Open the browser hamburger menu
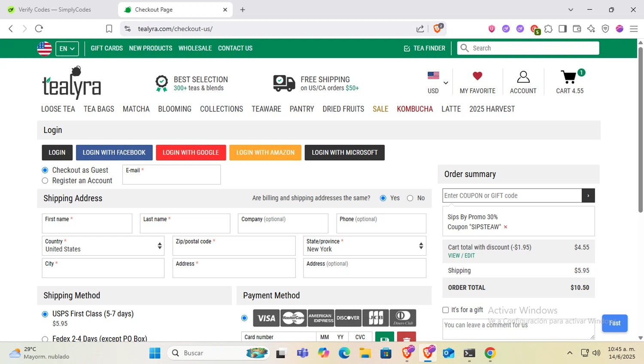 point(634,29)
